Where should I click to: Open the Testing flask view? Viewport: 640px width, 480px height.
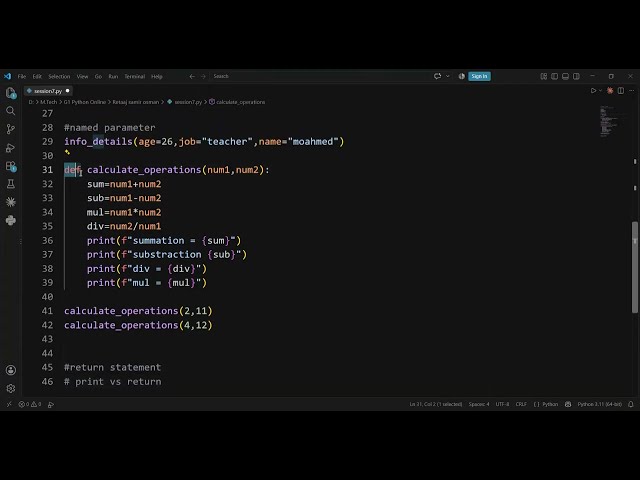[11, 184]
